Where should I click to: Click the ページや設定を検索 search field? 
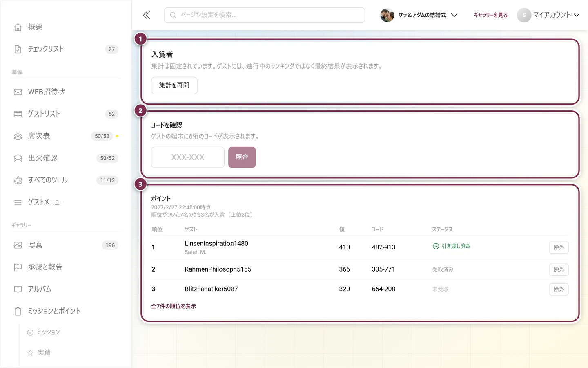tap(265, 15)
